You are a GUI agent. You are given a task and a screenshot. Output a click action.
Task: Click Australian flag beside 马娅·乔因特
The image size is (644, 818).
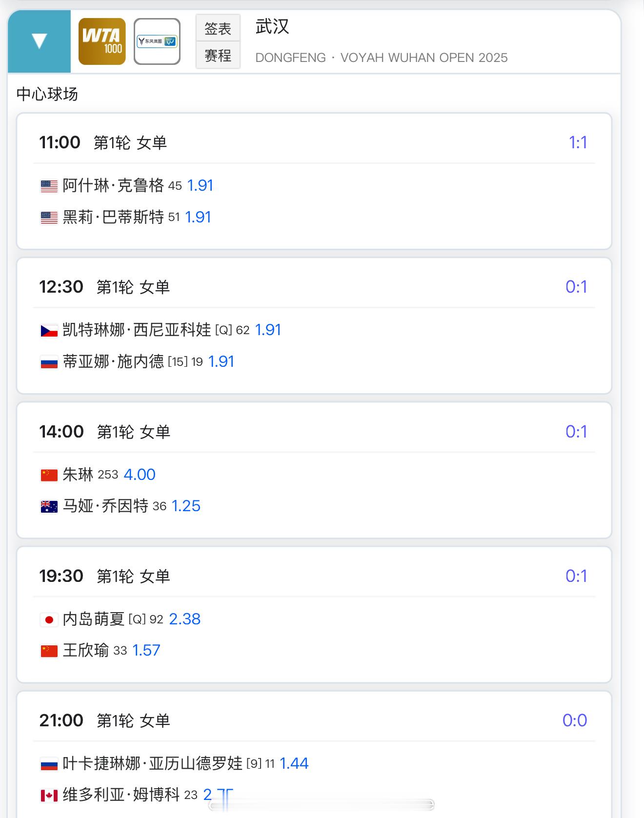click(49, 507)
